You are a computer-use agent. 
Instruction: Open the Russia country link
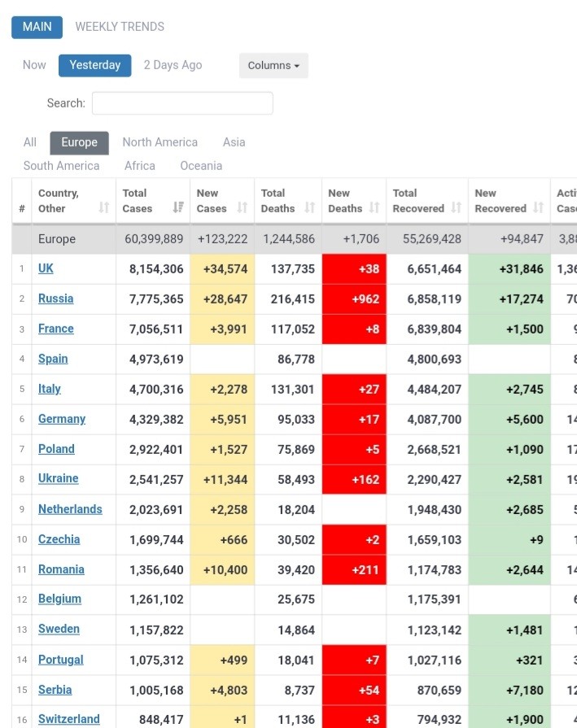[x=55, y=299]
